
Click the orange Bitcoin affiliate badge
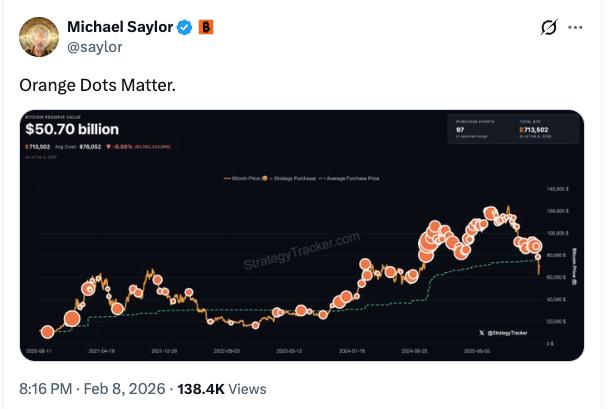point(206,27)
